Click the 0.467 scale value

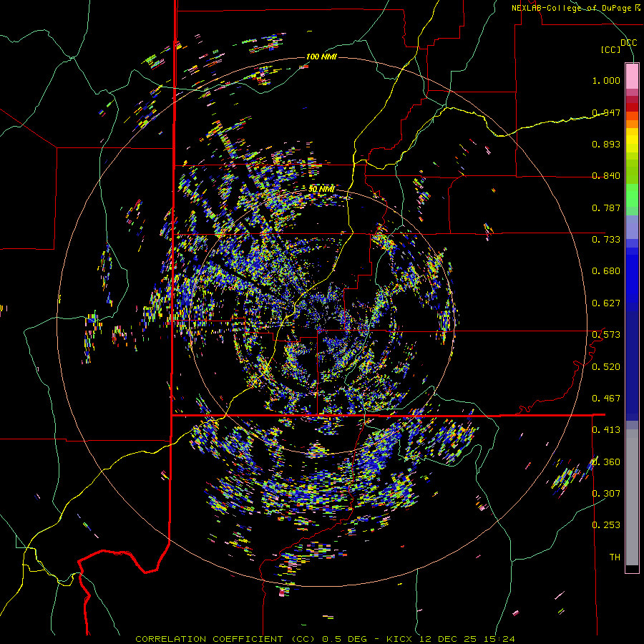606,399
